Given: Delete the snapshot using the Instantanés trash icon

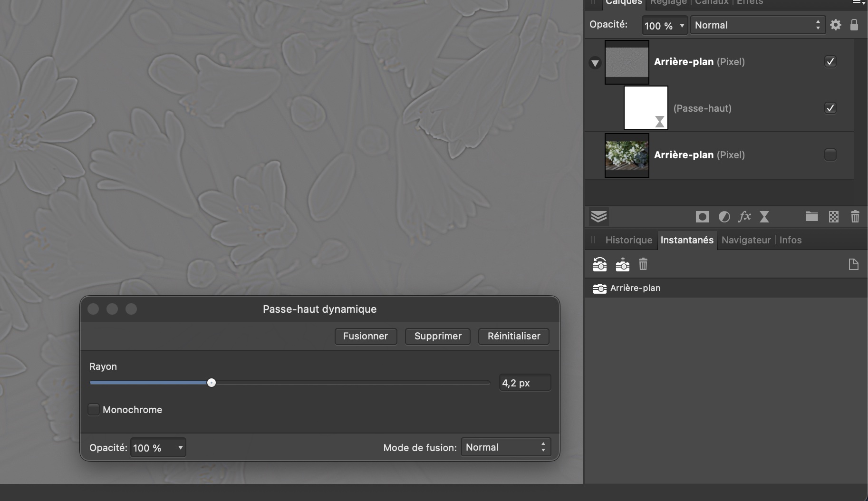Looking at the screenshot, I should pyautogui.click(x=643, y=264).
